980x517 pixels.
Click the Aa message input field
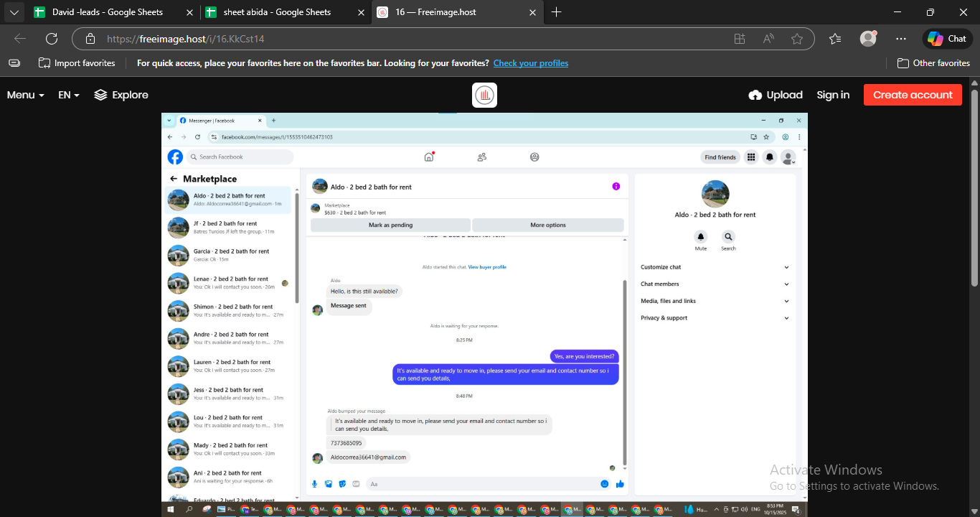[x=488, y=484]
